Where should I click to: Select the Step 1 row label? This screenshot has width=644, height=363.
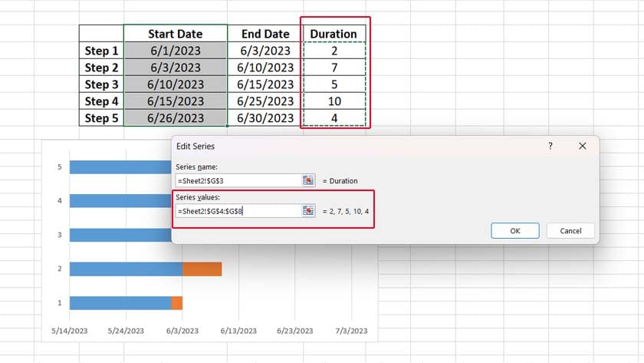click(x=101, y=51)
